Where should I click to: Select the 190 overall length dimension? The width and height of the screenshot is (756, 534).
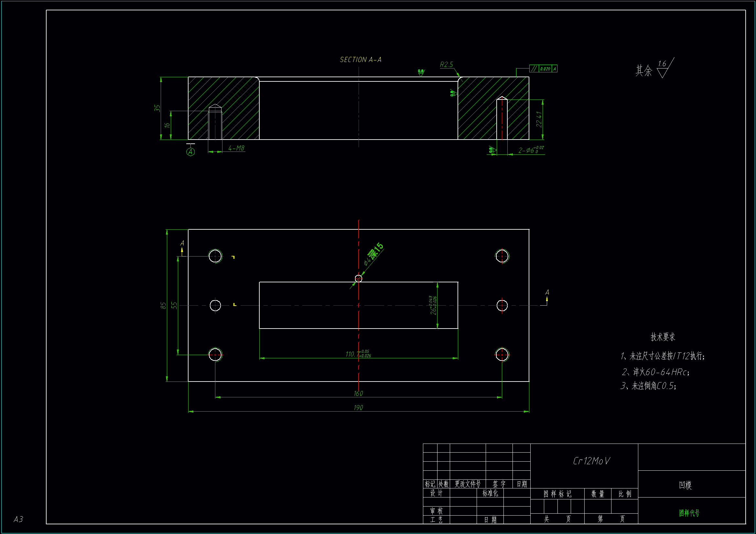pos(358,408)
